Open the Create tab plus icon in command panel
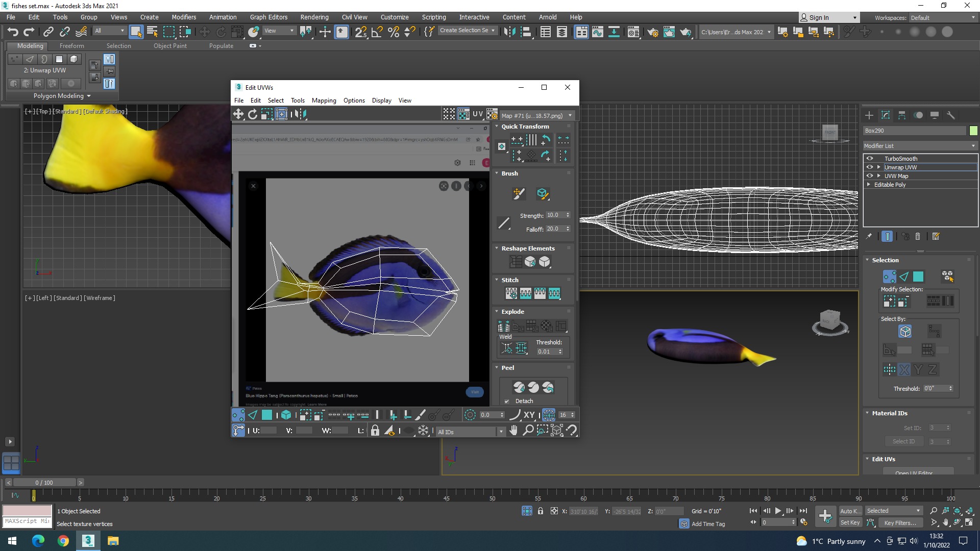 pos(869,115)
